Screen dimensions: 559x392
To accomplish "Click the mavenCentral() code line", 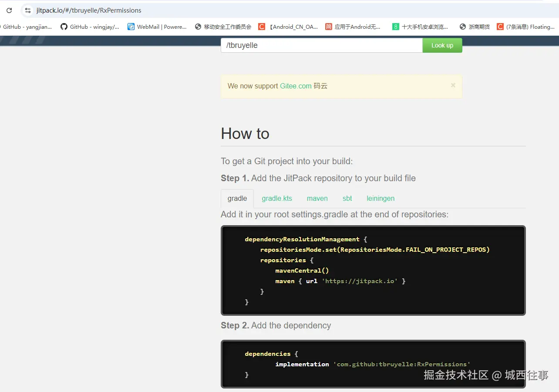I will pyautogui.click(x=302, y=270).
